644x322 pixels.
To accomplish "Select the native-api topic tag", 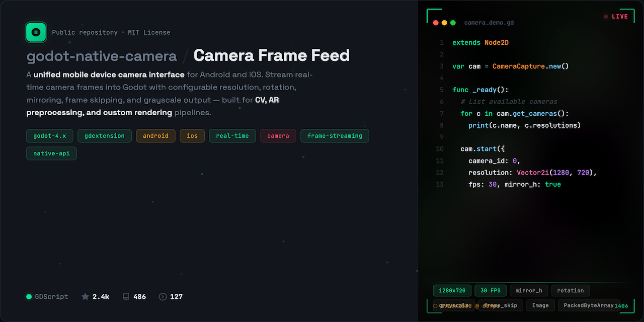I will point(51,153).
